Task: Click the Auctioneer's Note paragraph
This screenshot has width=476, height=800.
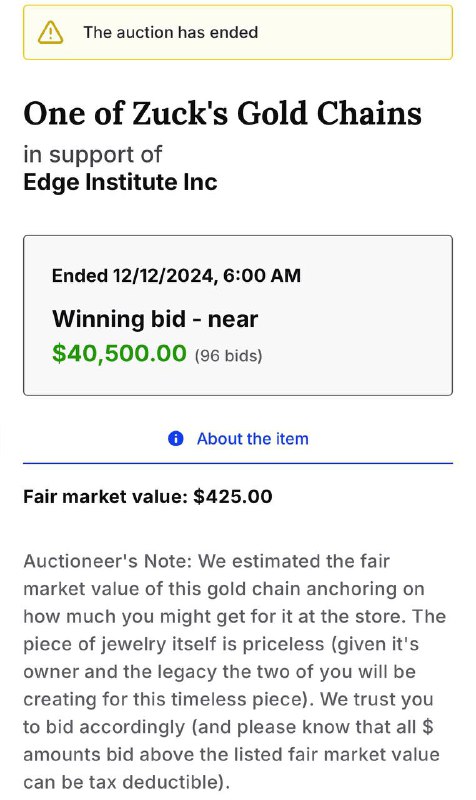Action: point(235,671)
